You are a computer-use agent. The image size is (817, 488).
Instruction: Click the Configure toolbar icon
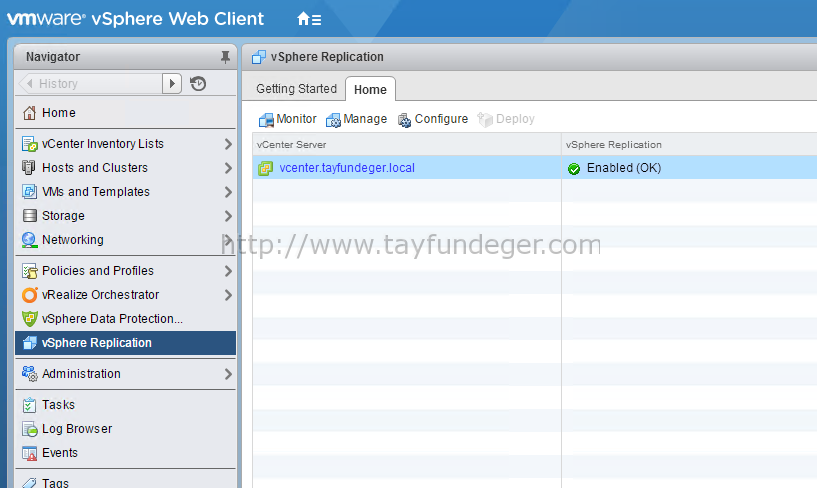pos(404,120)
